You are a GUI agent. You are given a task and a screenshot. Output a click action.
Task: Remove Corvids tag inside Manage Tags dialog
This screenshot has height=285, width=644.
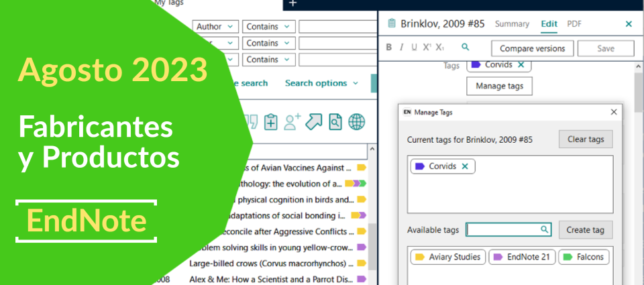[x=465, y=166]
